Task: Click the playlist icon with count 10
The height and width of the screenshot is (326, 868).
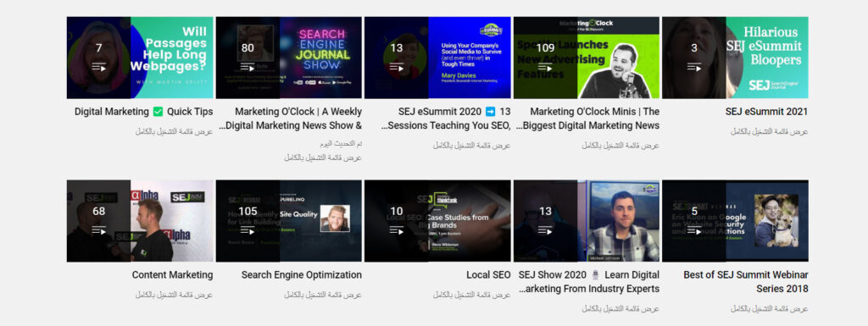Action: (397, 230)
